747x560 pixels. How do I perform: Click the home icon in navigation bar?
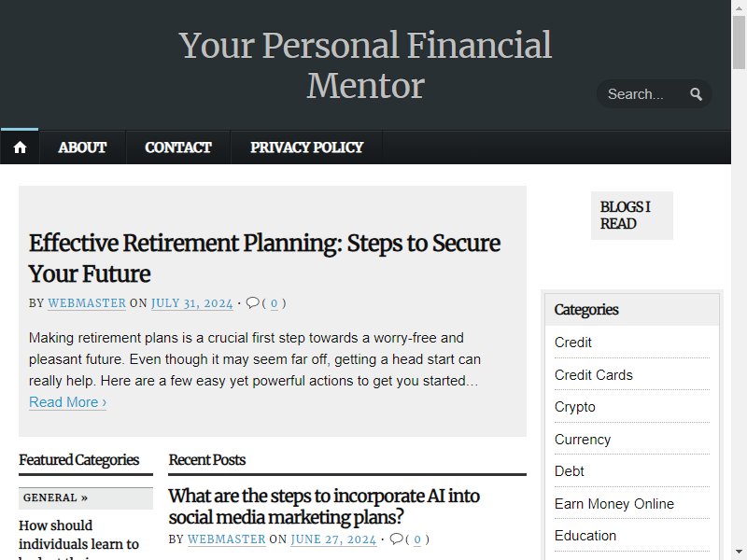tap(20, 147)
